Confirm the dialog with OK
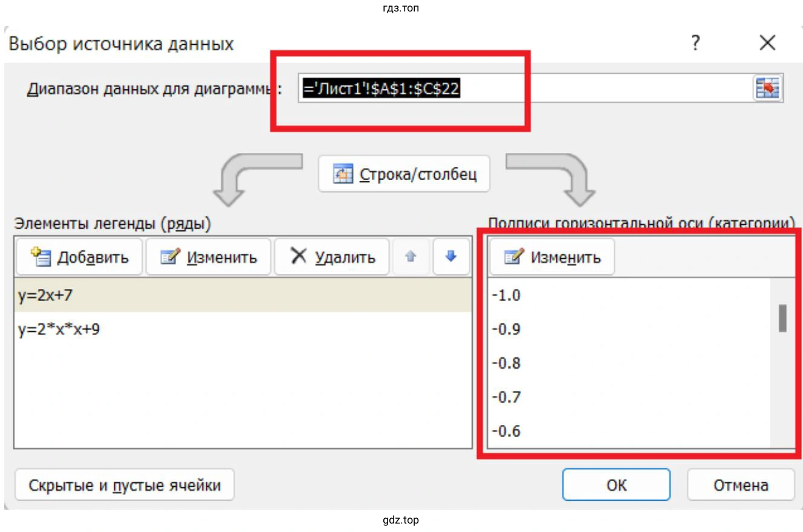Viewport: 803px width, 532px height. (x=616, y=485)
